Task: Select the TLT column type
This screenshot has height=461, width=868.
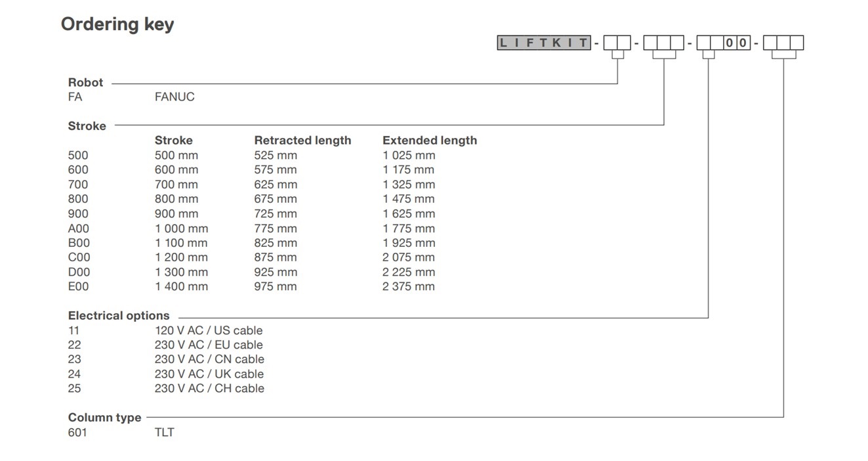Action: [x=164, y=433]
